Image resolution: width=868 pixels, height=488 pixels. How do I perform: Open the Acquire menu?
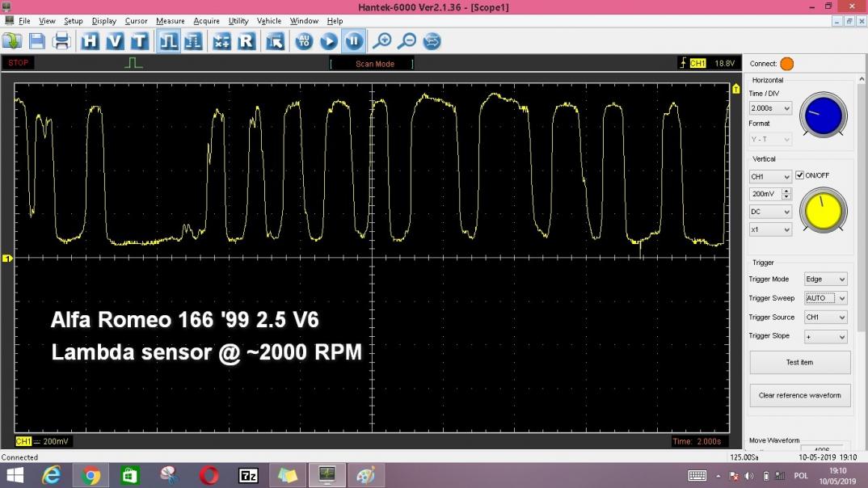coord(206,21)
